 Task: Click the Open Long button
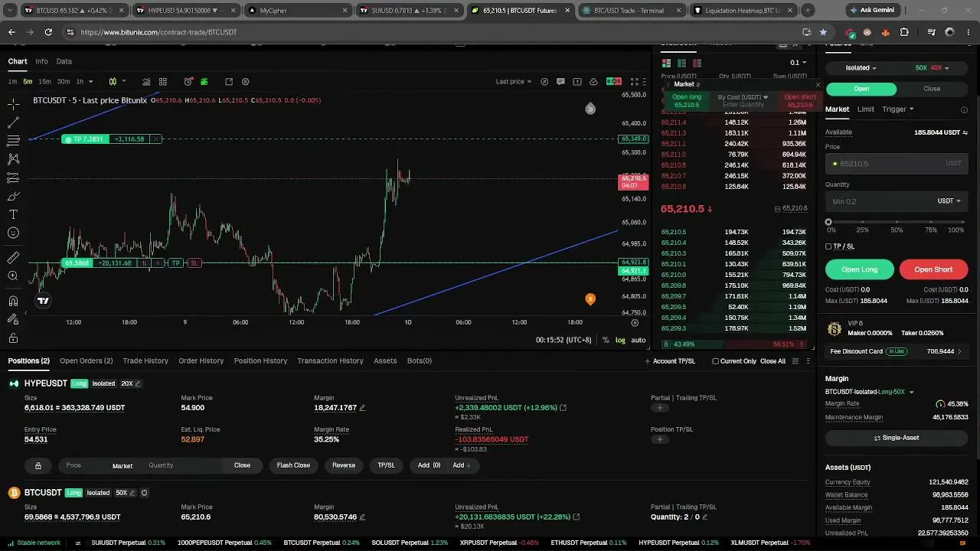click(860, 269)
